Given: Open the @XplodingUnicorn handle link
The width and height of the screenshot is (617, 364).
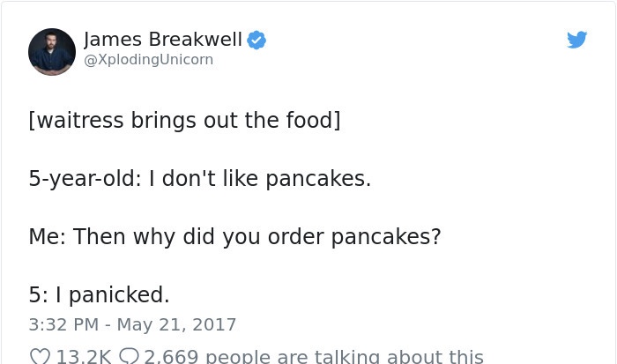Looking at the screenshot, I should coord(148,59).
